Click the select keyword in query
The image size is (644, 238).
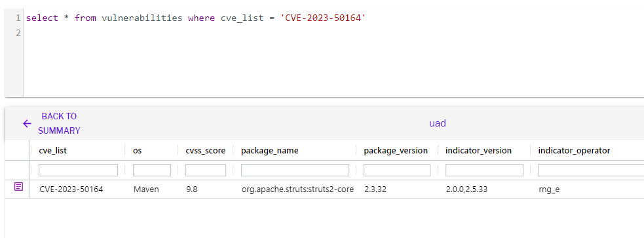click(43, 18)
